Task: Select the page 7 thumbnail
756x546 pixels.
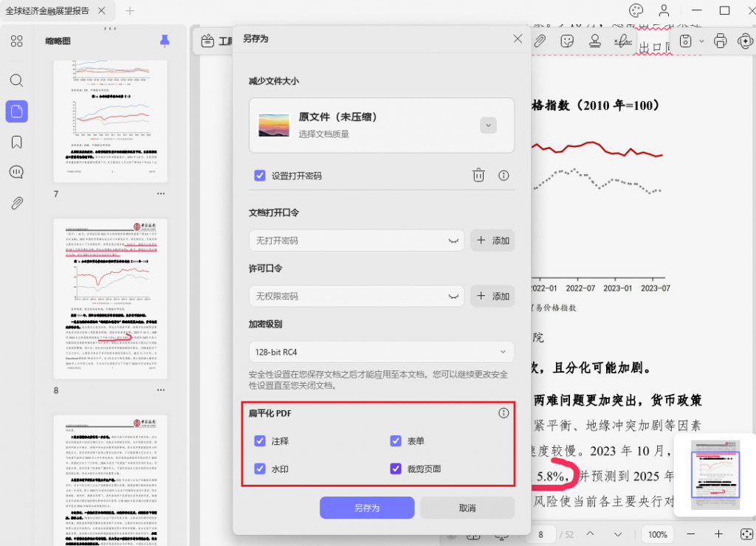Action: pyautogui.click(x=111, y=121)
